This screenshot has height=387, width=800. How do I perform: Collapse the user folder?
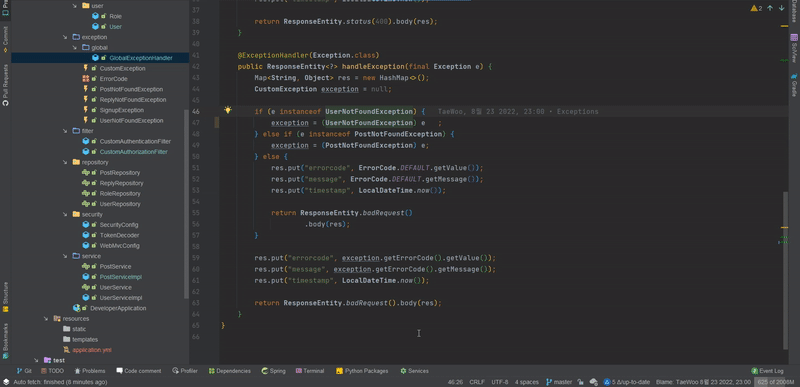[x=74, y=6]
